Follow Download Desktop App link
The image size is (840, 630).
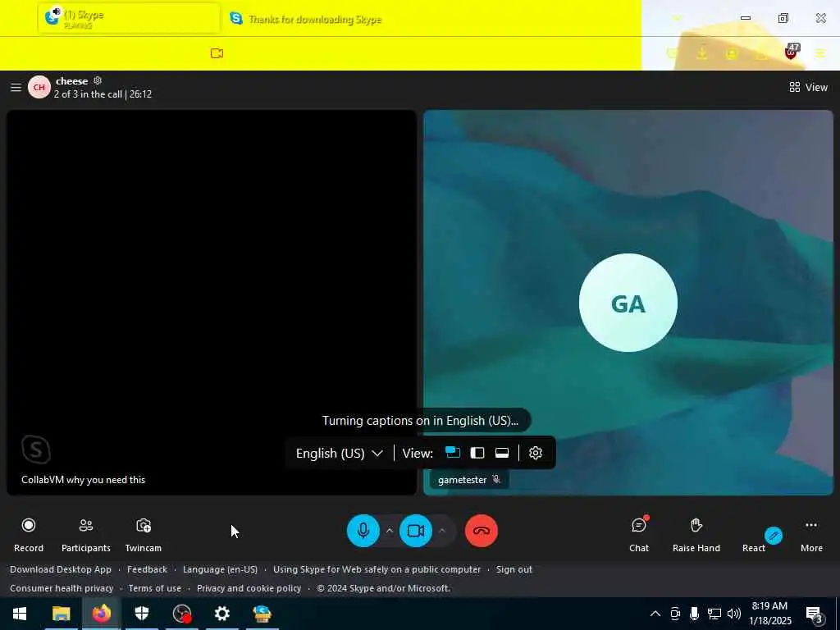point(61,569)
